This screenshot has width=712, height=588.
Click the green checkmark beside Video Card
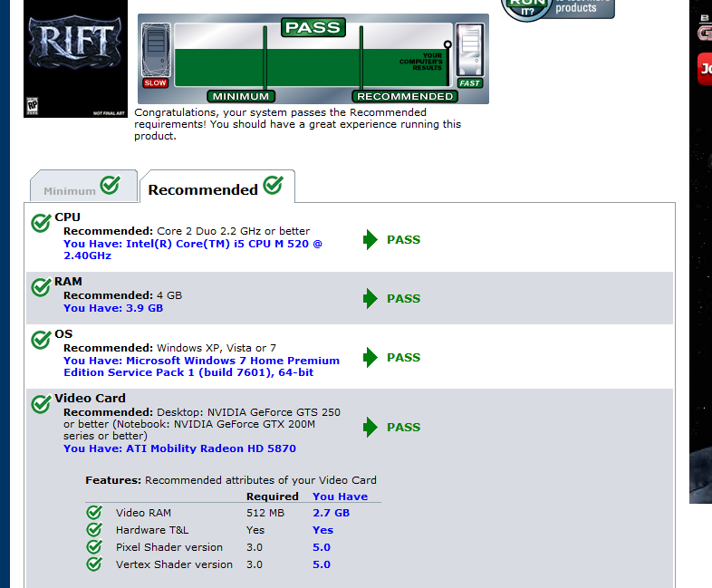coord(41,404)
